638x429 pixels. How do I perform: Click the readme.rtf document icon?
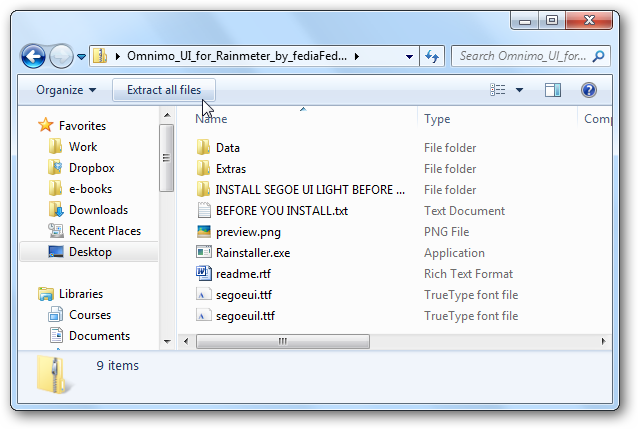[x=203, y=273]
